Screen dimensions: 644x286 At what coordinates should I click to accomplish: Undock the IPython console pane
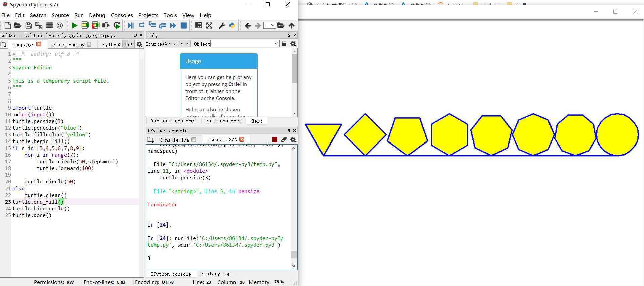[x=289, y=130]
